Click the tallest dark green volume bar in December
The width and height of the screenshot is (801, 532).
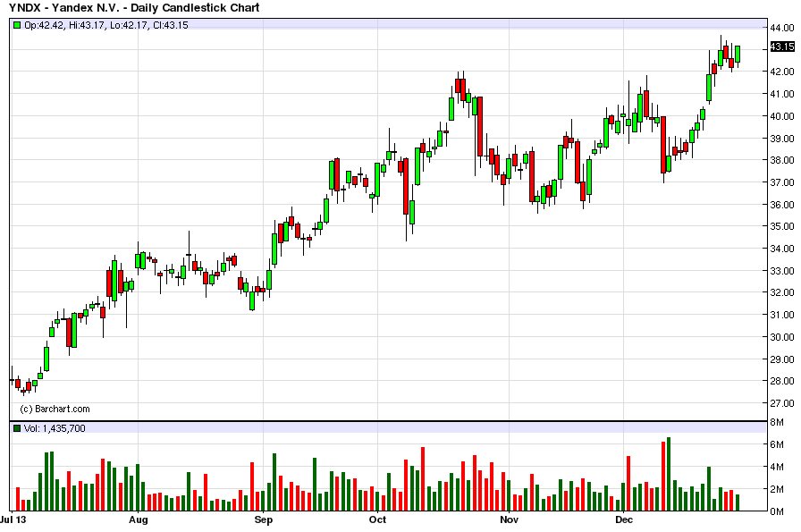(669, 474)
